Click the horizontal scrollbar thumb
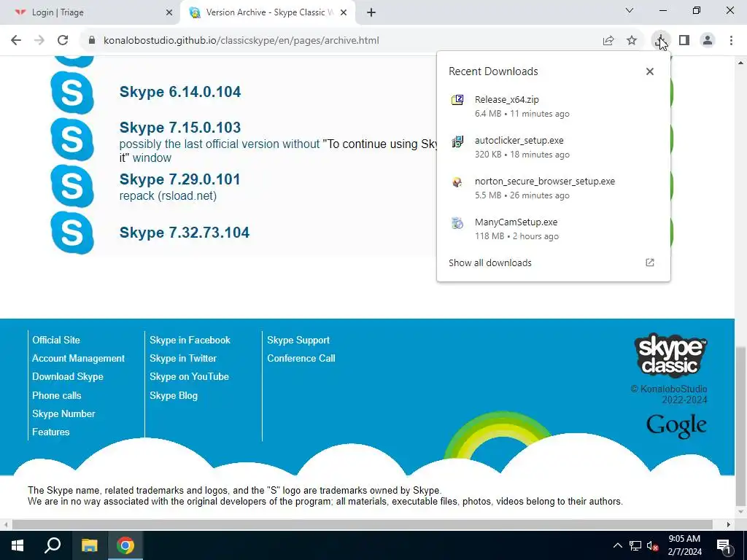Viewport: 747px width, 560px height. [x=362, y=524]
